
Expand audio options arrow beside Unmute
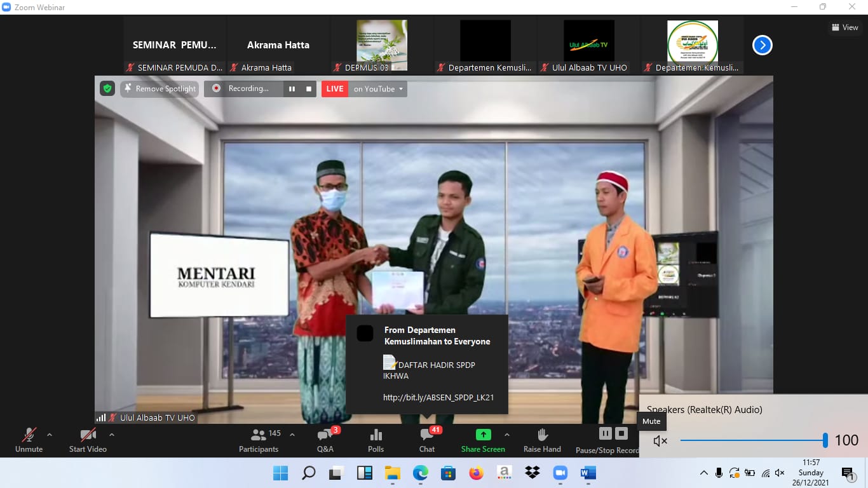click(50, 435)
